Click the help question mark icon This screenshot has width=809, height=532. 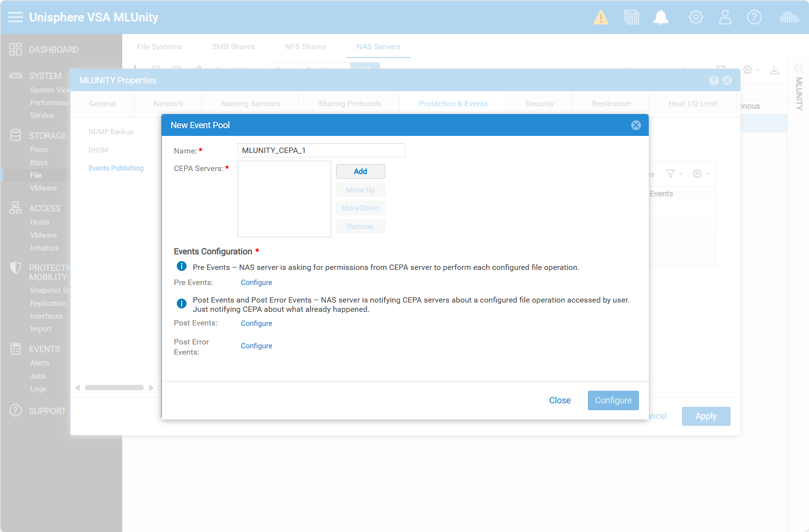click(x=754, y=18)
